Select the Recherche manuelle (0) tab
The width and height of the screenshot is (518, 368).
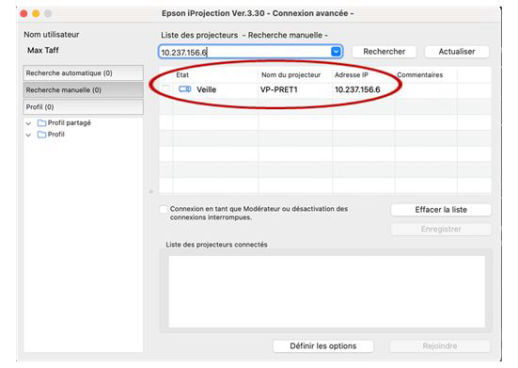[x=83, y=90]
